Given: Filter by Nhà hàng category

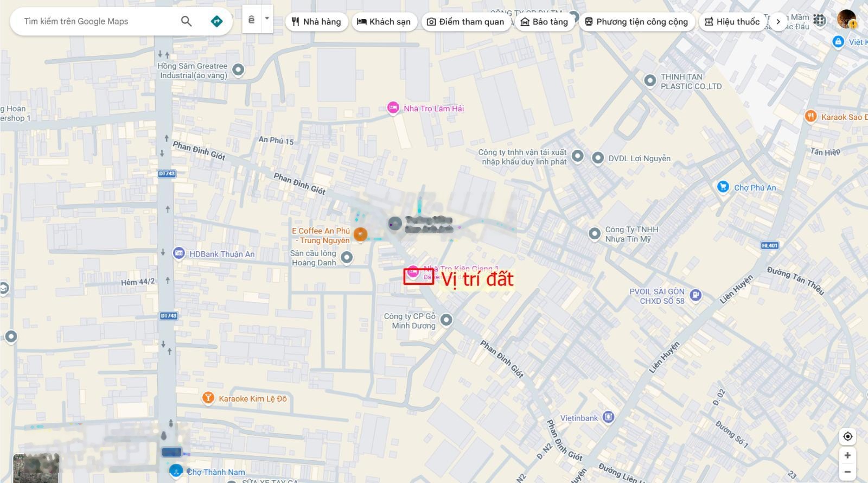Looking at the screenshot, I should [316, 22].
